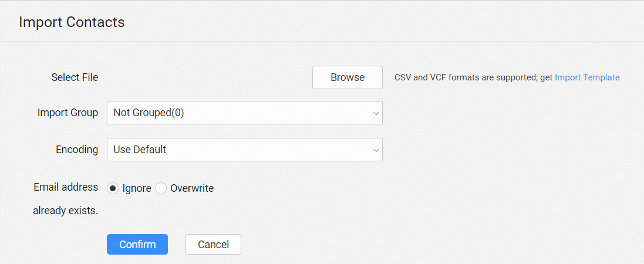This screenshot has height=264, width=644.
Task: Click the CSV and VCF formats hint text
Action: click(473, 77)
